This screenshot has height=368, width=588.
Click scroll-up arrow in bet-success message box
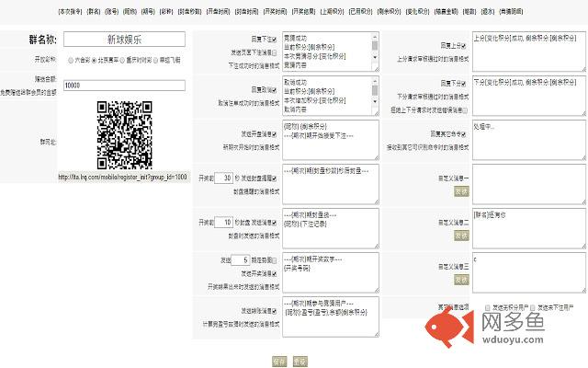click(x=375, y=37)
